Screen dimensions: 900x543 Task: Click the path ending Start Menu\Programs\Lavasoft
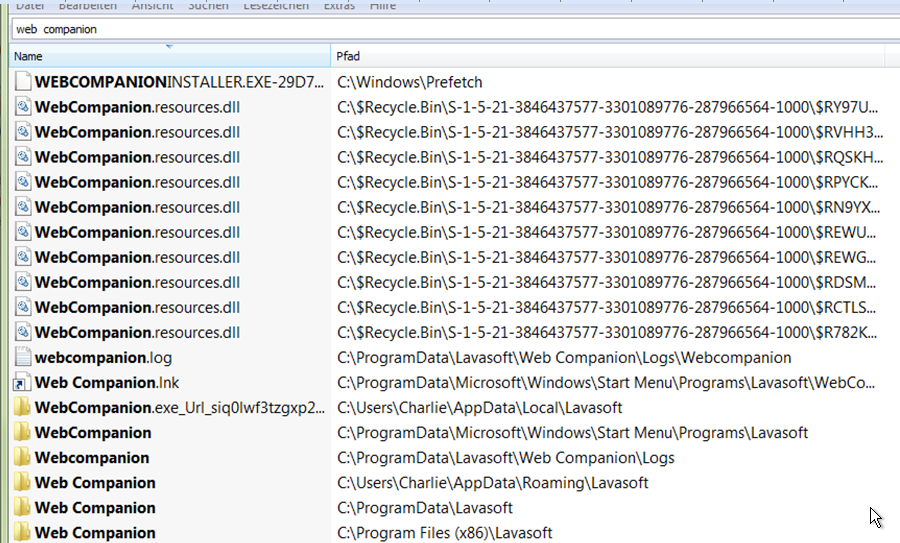(572, 433)
